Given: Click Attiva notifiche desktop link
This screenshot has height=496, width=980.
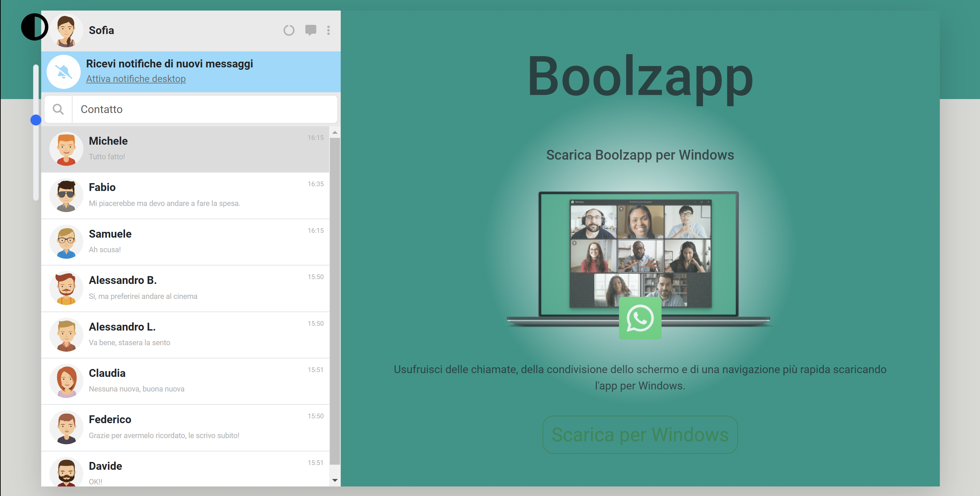Looking at the screenshot, I should point(136,79).
